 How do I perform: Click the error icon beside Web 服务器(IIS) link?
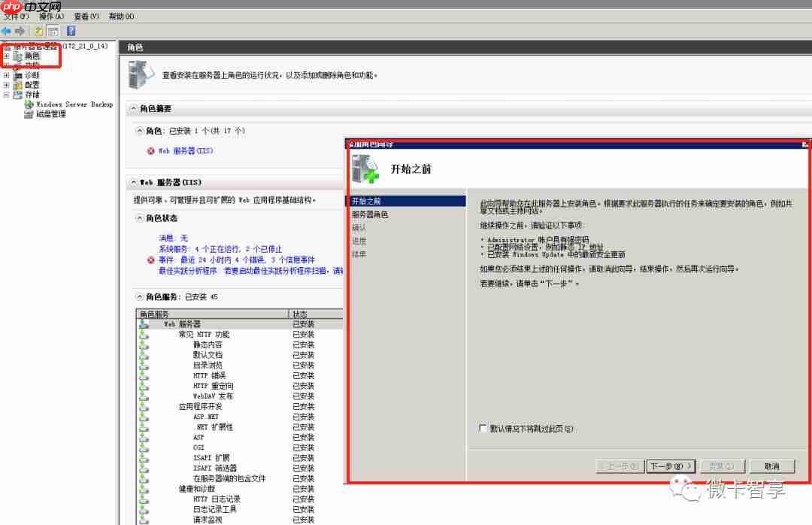(150, 151)
